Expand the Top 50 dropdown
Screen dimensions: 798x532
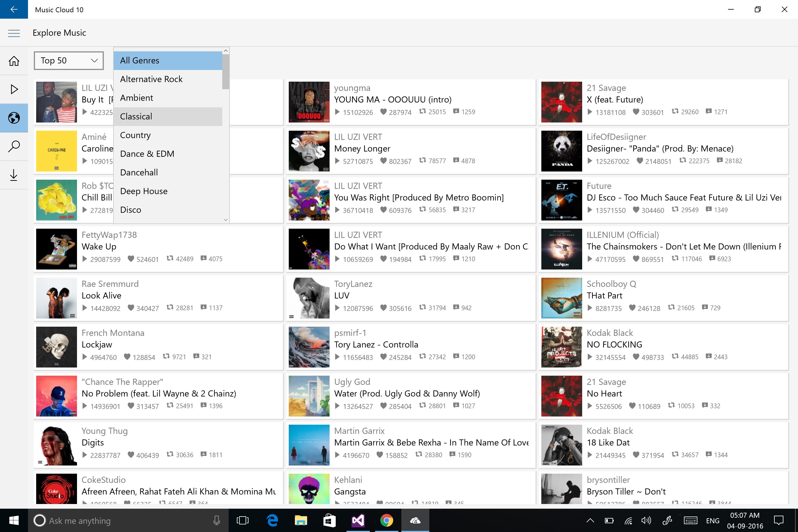pyautogui.click(x=69, y=61)
